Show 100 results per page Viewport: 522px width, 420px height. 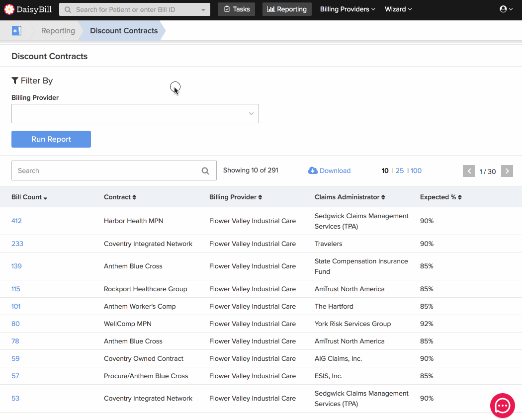(x=416, y=170)
